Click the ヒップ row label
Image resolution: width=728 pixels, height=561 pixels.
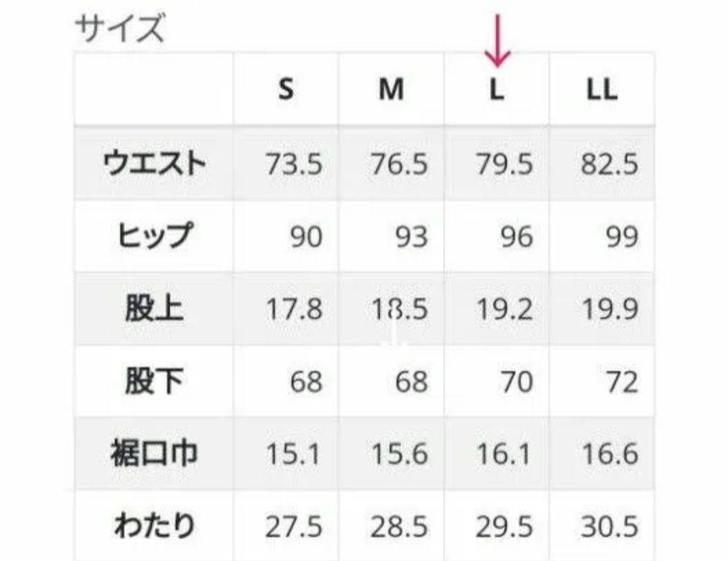pos(154,235)
